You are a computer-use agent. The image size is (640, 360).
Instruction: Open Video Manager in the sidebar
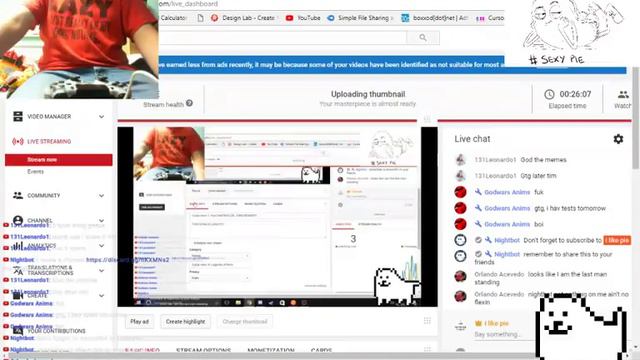click(x=49, y=117)
